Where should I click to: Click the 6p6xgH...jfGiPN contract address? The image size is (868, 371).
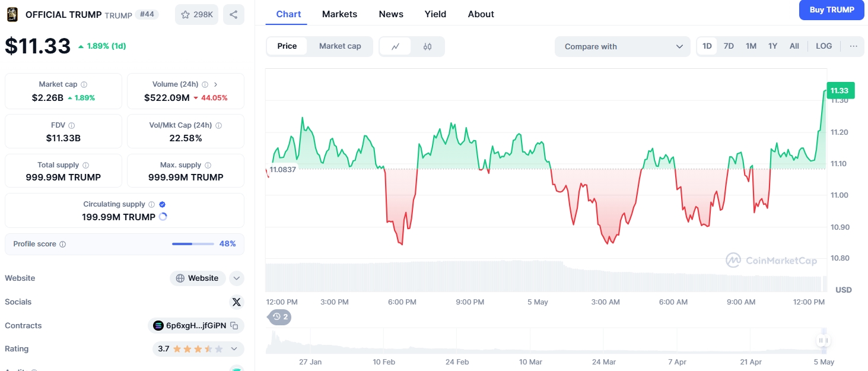(196, 326)
